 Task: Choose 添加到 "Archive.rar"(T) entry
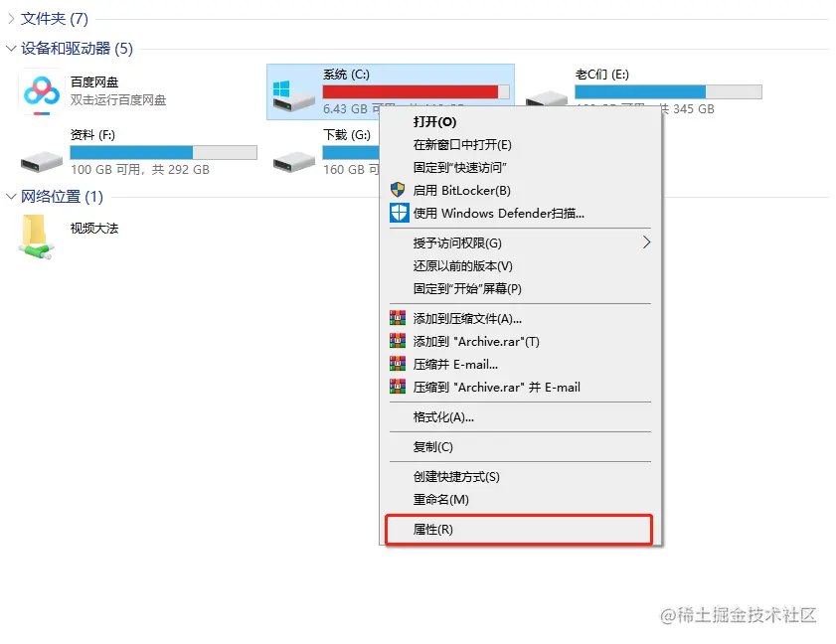pyautogui.click(x=520, y=342)
